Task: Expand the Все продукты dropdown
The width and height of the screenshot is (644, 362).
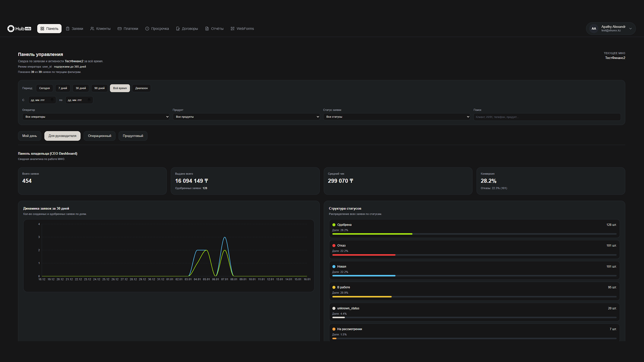Action: point(246,117)
